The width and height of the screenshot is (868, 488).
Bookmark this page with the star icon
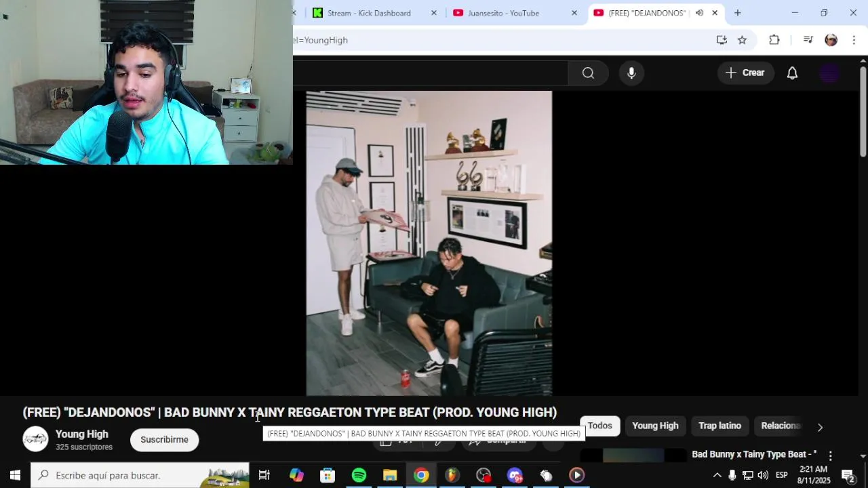742,40
